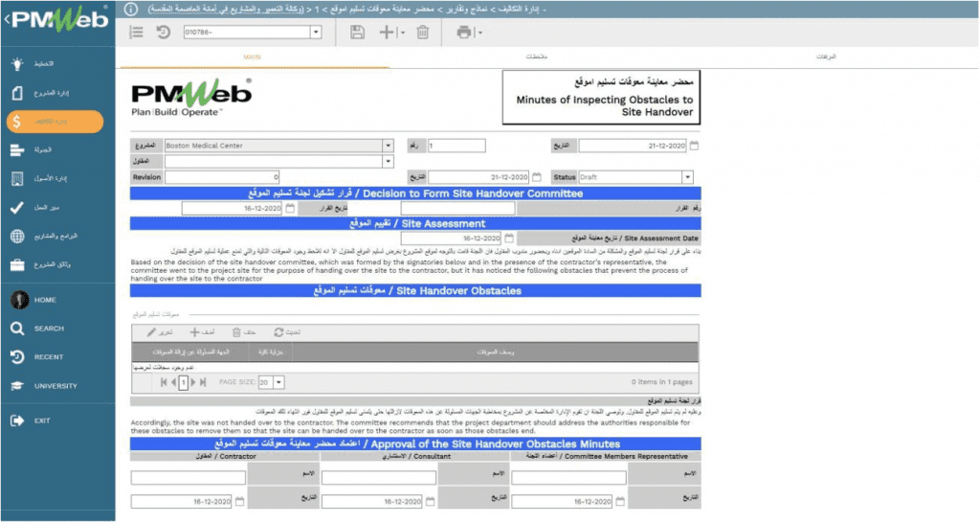
Task: Click page number 1 in grid pager
Action: [x=183, y=382]
